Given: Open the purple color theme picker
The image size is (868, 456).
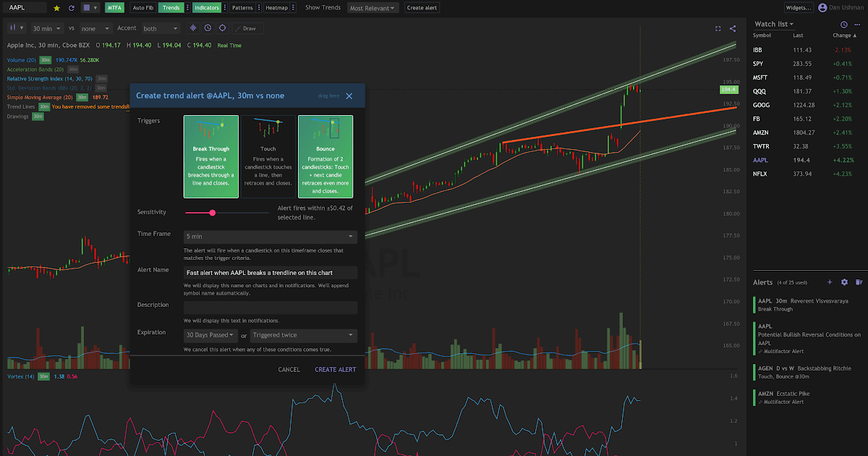Looking at the screenshot, I should coord(90,8).
